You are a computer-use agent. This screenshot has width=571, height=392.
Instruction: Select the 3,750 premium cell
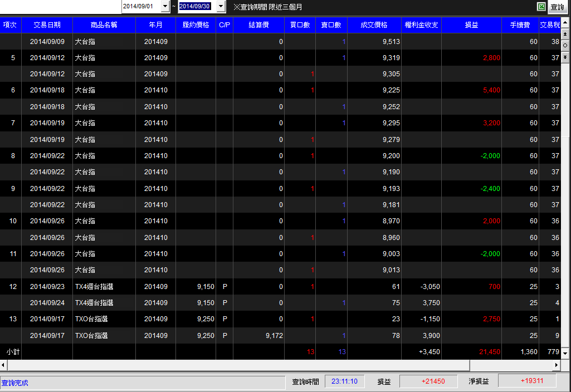coord(421,302)
